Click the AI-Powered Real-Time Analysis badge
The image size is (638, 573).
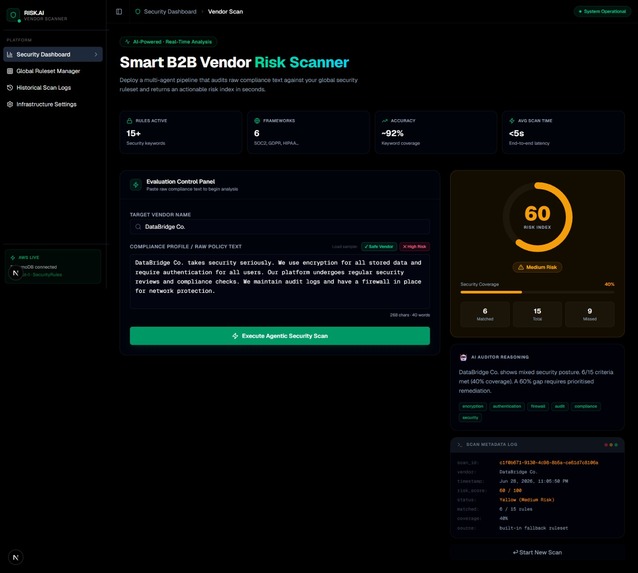168,42
